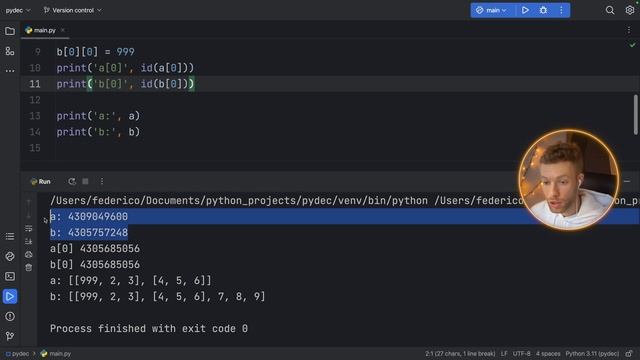Viewport: 640px width, 360px height.
Task: Open the list-style tool window above Python Console
Action: [x=10, y=236]
